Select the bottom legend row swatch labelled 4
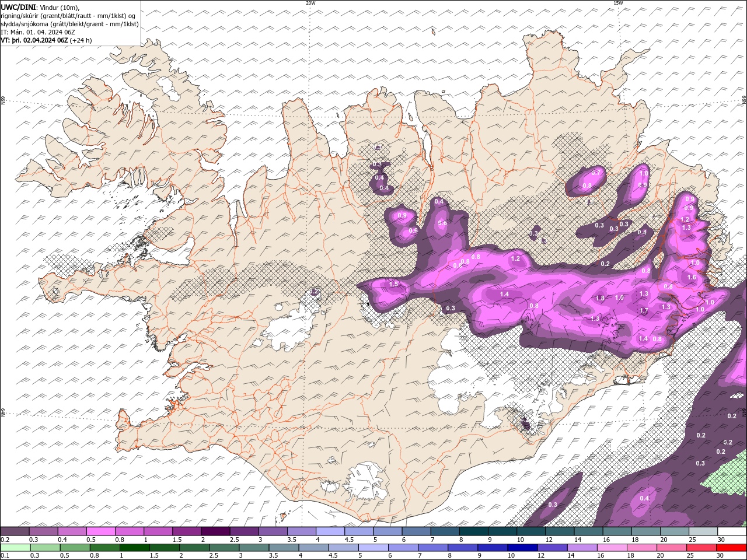Viewport: 747px width, 560px height. click(x=313, y=548)
